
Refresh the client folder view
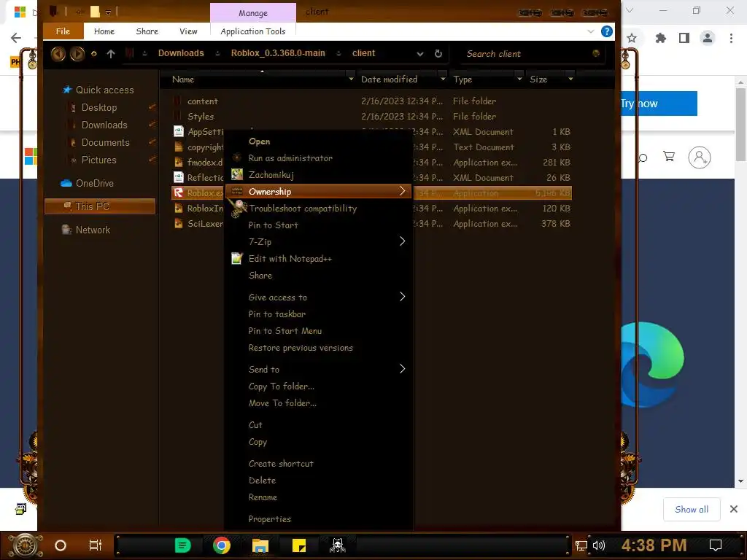(x=438, y=54)
